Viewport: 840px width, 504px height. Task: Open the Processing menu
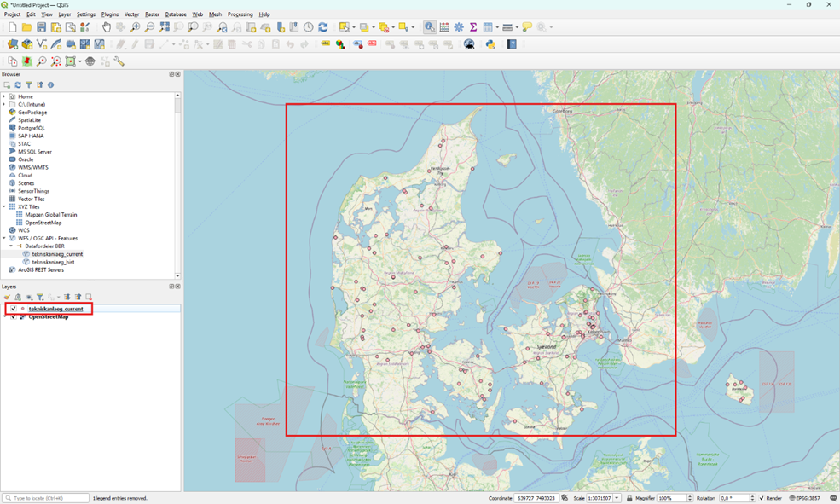pyautogui.click(x=240, y=14)
